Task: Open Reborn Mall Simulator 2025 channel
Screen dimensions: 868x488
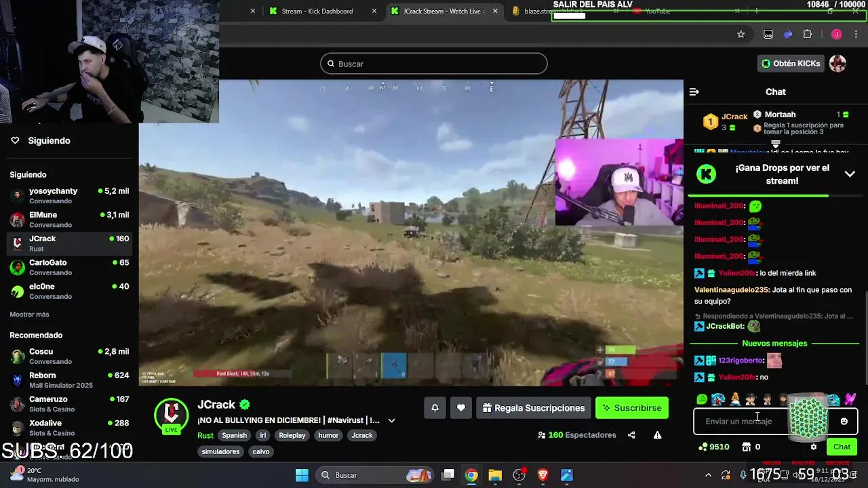Action: pos(69,380)
